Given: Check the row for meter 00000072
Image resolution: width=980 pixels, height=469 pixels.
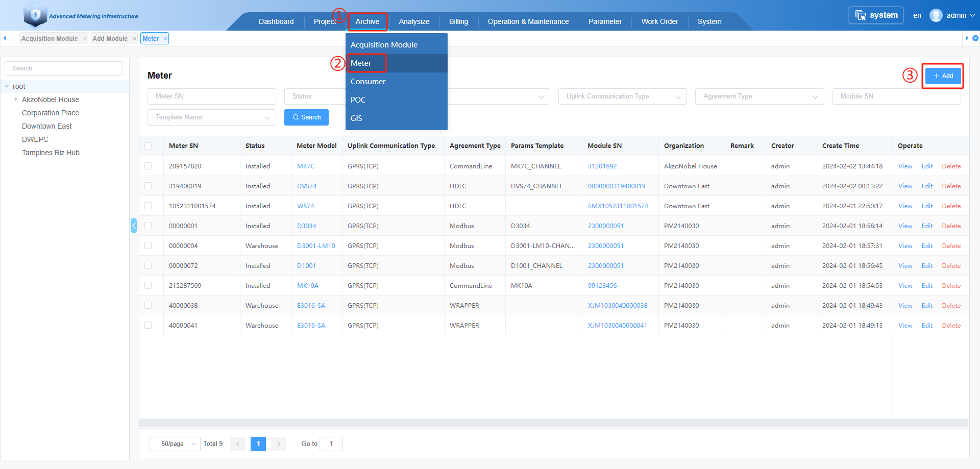Looking at the screenshot, I should (148, 265).
